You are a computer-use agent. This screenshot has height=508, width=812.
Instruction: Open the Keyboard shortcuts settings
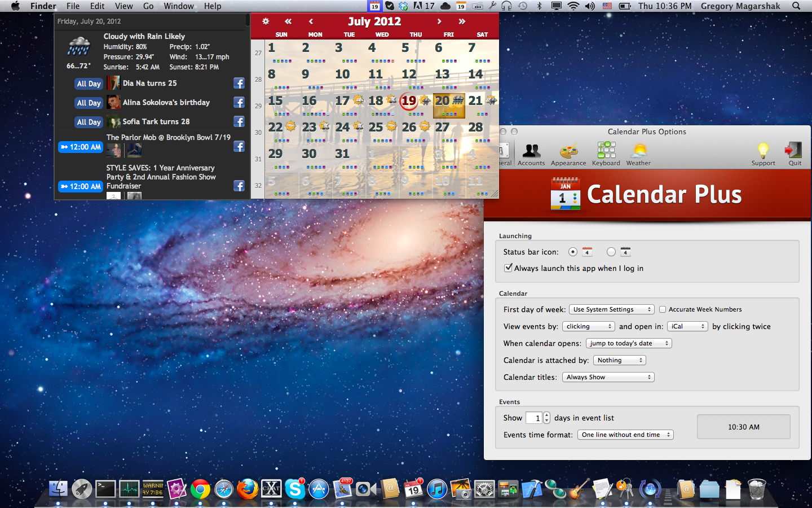(x=606, y=152)
